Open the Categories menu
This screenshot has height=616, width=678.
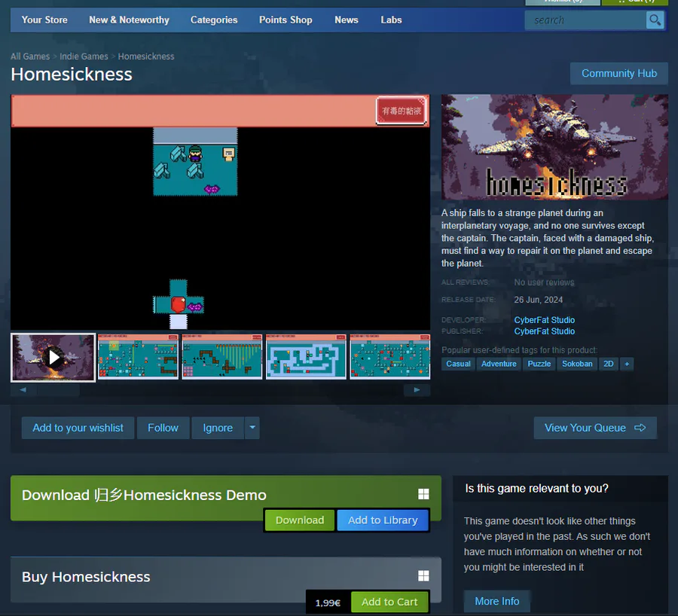[214, 20]
